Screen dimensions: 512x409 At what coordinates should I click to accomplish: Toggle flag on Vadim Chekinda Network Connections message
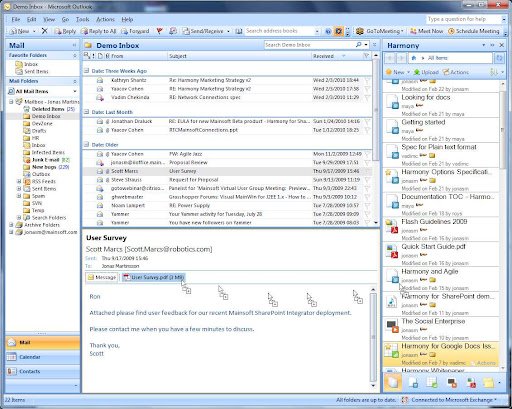click(367, 98)
